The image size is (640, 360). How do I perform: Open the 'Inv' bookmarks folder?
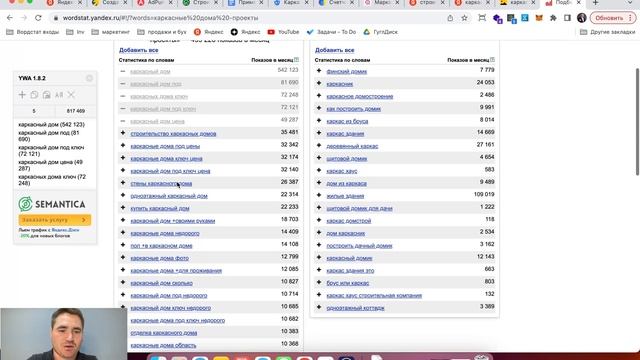75,32
